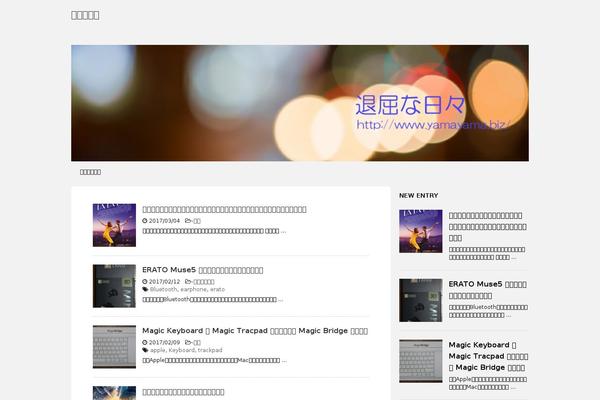Select the apple tag link

tap(158, 350)
